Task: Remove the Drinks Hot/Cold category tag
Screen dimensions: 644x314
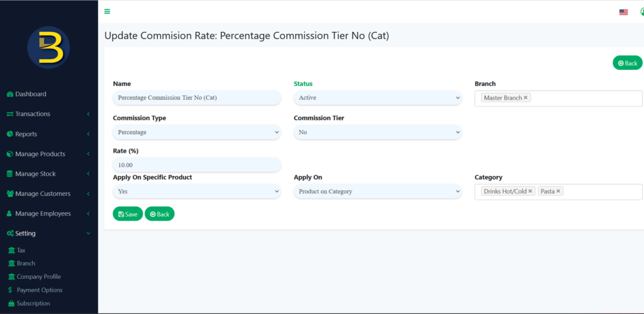Action: [530, 191]
